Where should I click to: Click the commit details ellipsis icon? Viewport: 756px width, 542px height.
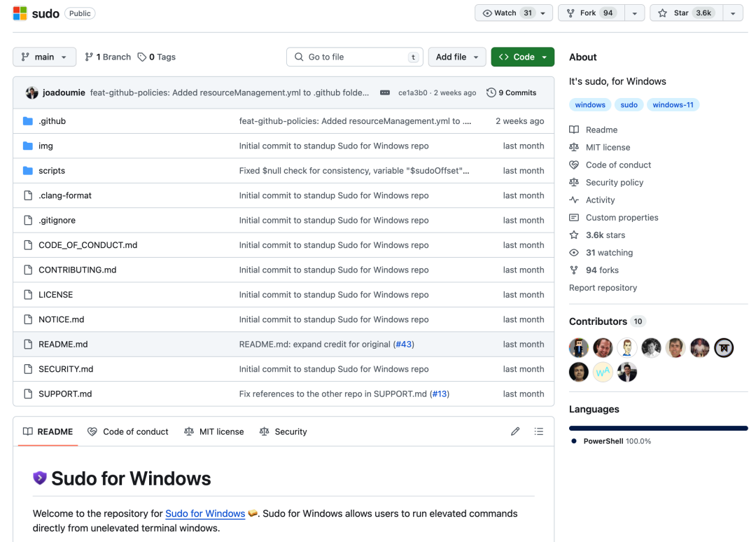(x=385, y=92)
